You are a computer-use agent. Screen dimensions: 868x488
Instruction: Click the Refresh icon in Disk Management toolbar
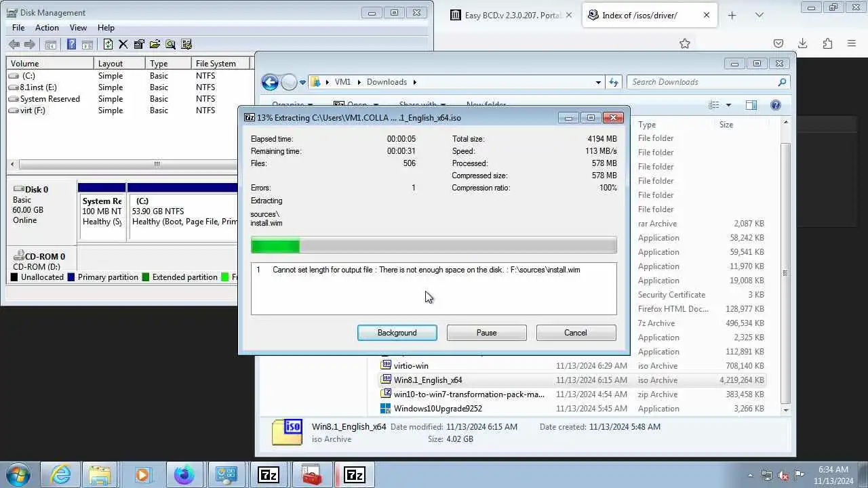pyautogui.click(x=108, y=45)
